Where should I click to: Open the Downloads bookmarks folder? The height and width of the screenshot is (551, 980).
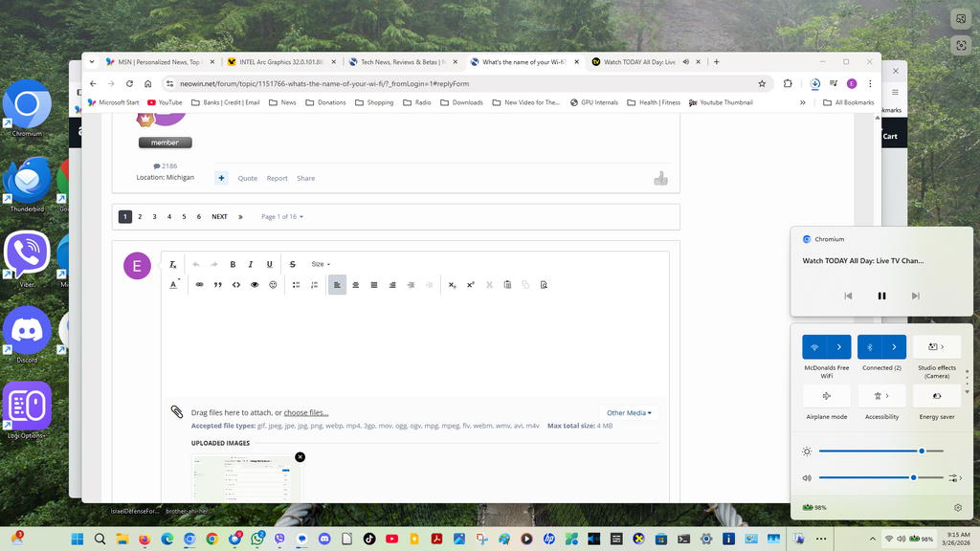point(461,102)
